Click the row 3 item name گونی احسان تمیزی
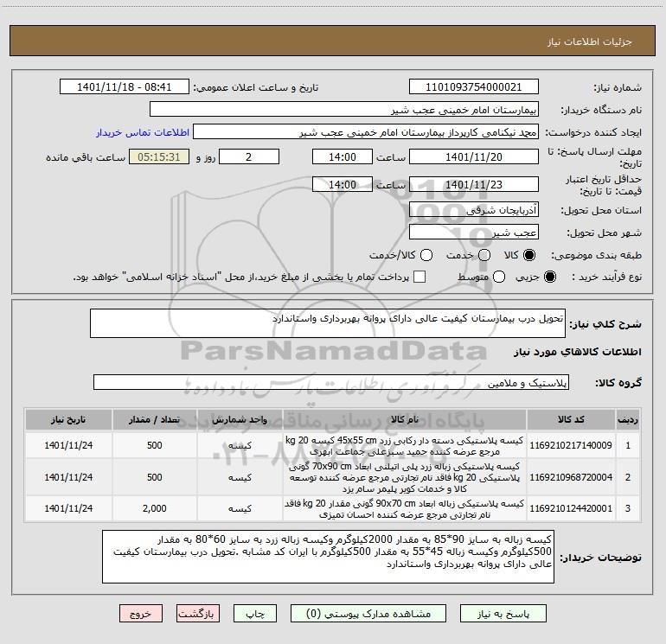The height and width of the screenshot is (644, 666). pyautogui.click(x=405, y=508)
